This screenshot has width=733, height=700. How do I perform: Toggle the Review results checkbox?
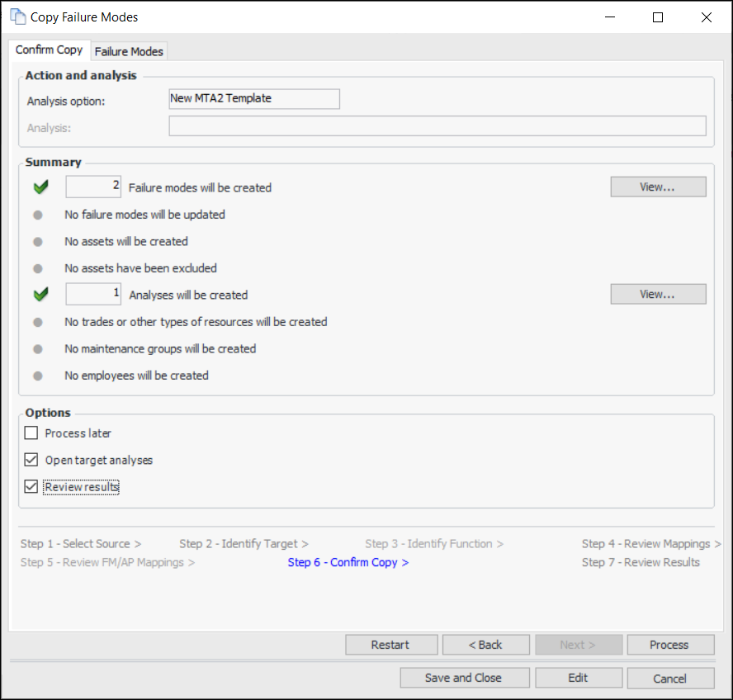(31, 487)
